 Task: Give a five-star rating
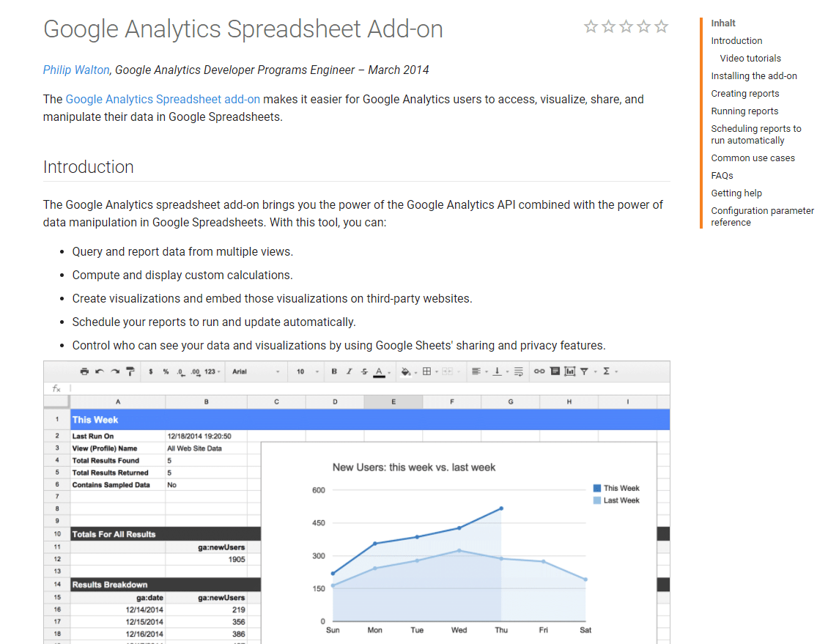662,26
